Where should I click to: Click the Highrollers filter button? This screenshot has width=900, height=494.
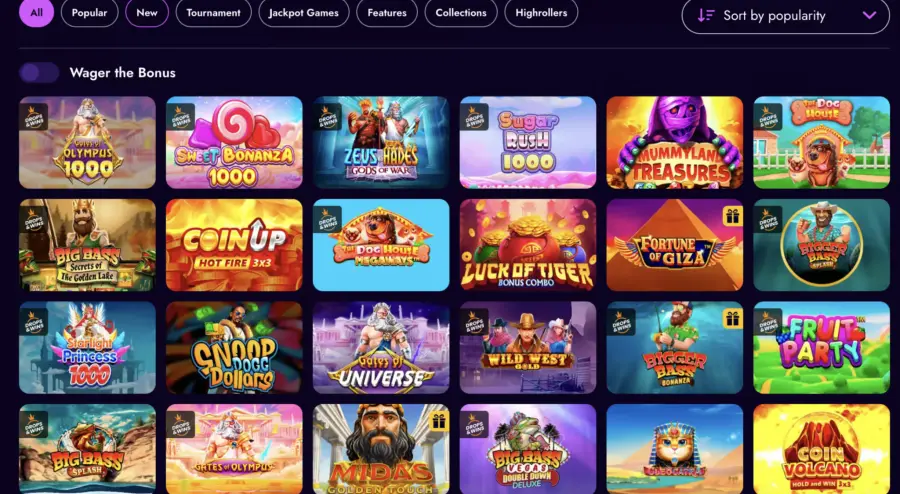tap(541, 13)
